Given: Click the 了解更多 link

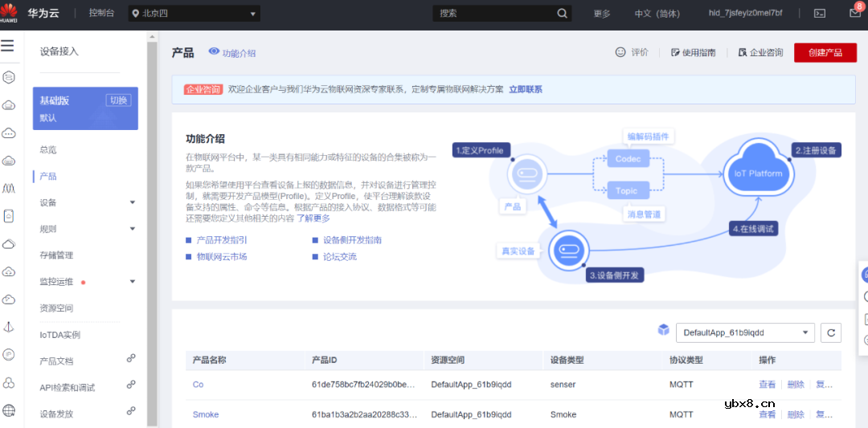Looking at the screenshot, I should click(313, 218).
